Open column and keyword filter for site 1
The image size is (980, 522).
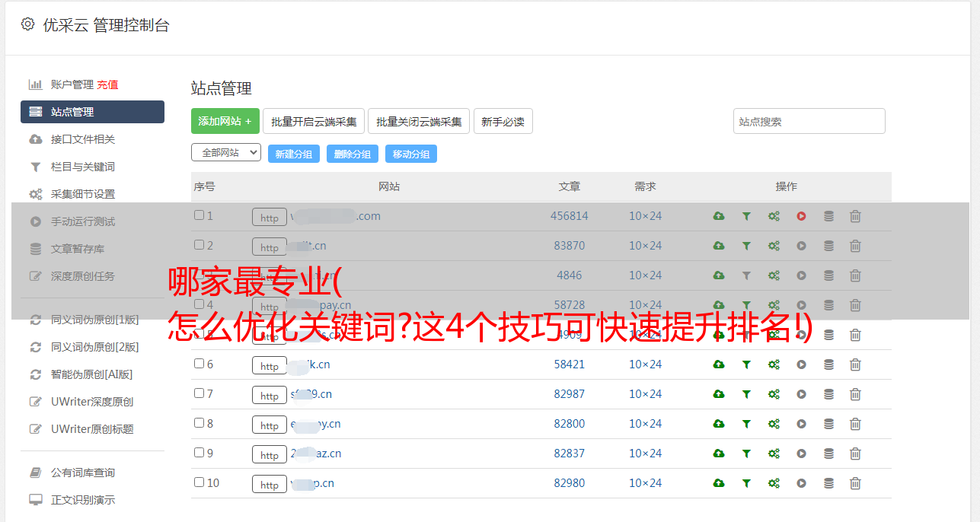click(x=746, y=216)
